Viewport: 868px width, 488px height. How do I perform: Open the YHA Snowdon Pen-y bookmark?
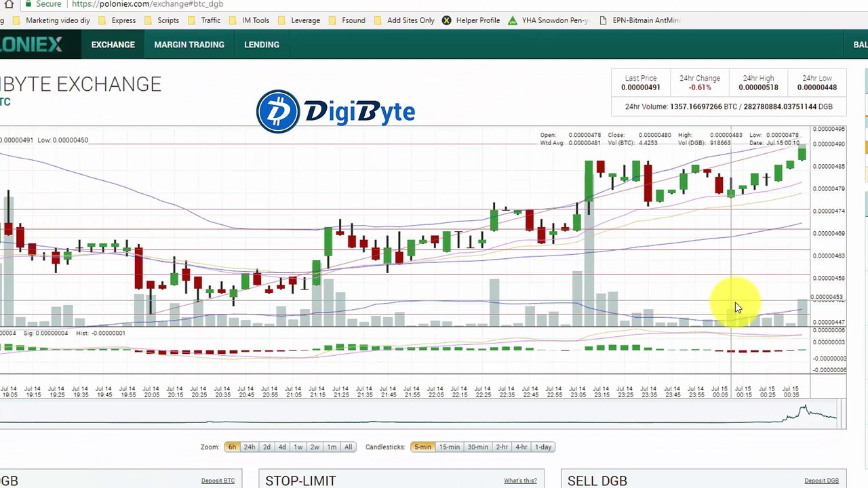coord(548,20)
